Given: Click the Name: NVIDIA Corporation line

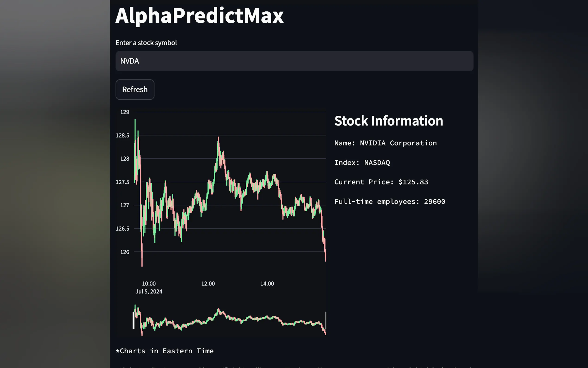Looking at the screenshot, I should (x=385, y=143).
